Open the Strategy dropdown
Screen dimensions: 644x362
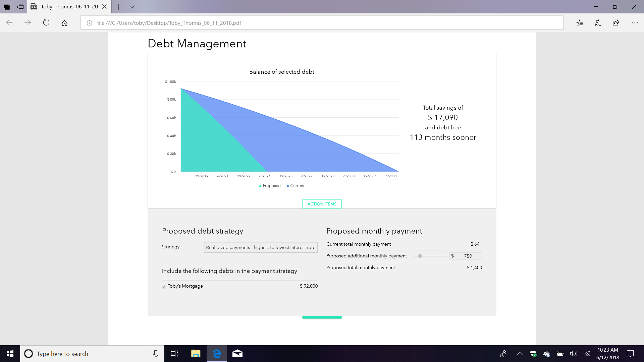tap(260, 247)
